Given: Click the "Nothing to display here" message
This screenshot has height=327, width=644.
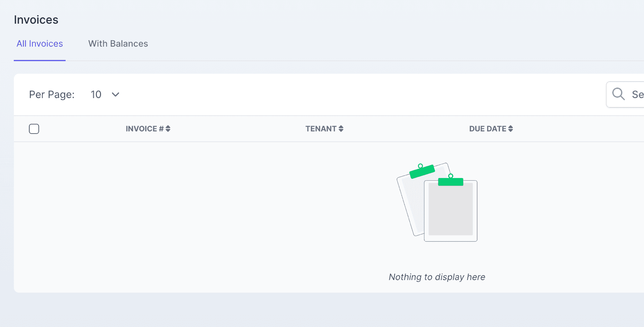Looking at the screenshot, I should coord(437,277).
